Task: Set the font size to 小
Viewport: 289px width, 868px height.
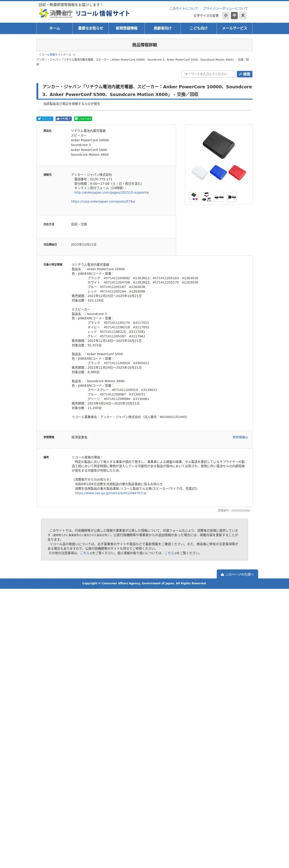Action: click(x=226, y=16)
